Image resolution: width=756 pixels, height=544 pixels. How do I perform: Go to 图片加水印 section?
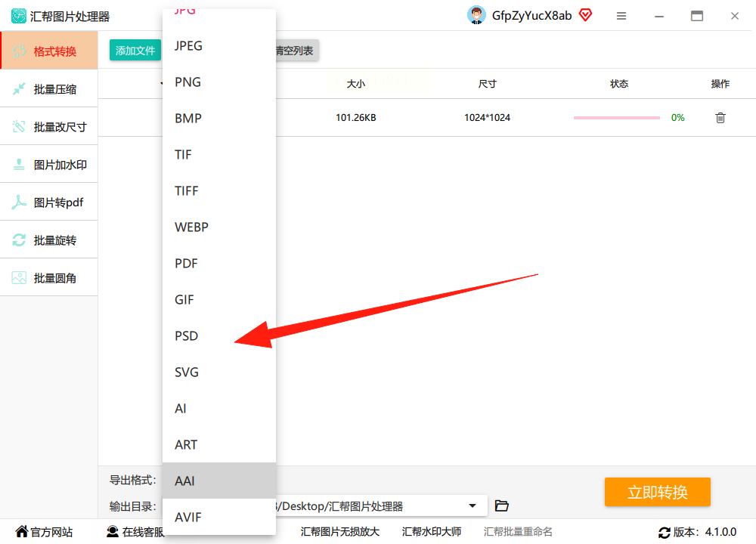point(49,165)
